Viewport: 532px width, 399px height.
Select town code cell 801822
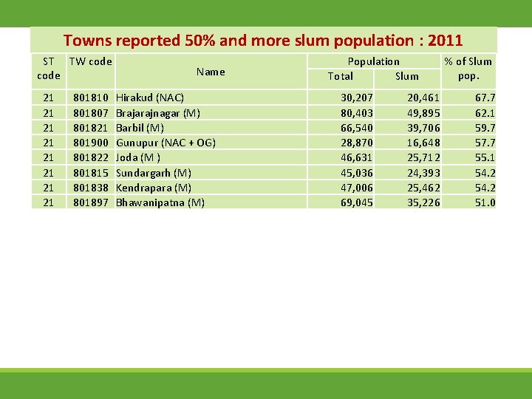91,158
